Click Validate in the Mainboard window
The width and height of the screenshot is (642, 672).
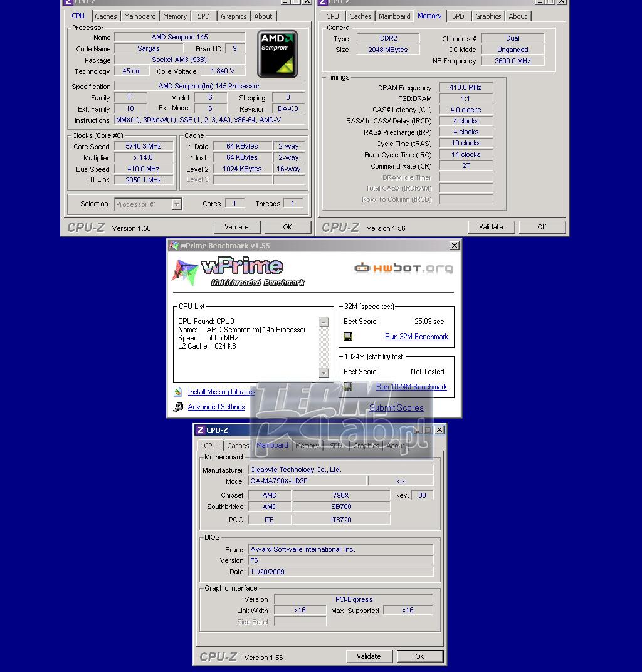coord(369,656)
